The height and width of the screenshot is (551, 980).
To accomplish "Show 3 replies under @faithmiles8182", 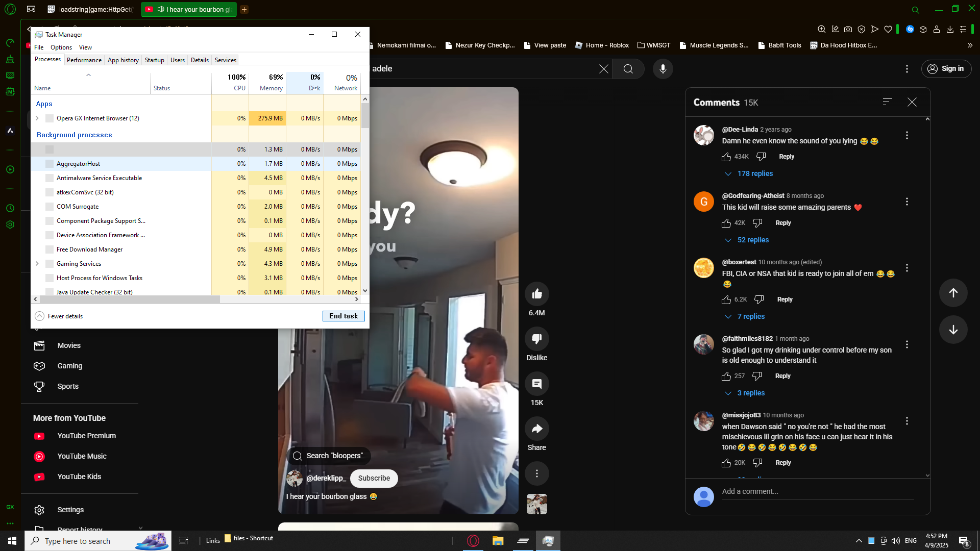I will point(745,393).
